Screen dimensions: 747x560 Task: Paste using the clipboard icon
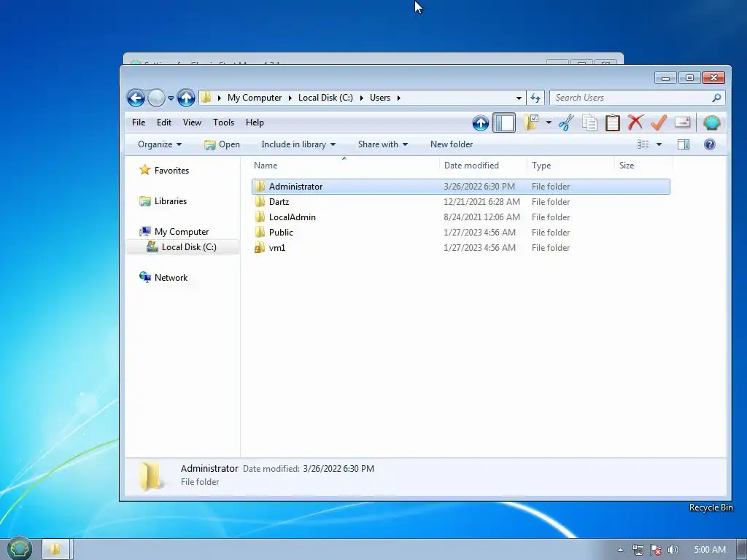pos(612,122)
